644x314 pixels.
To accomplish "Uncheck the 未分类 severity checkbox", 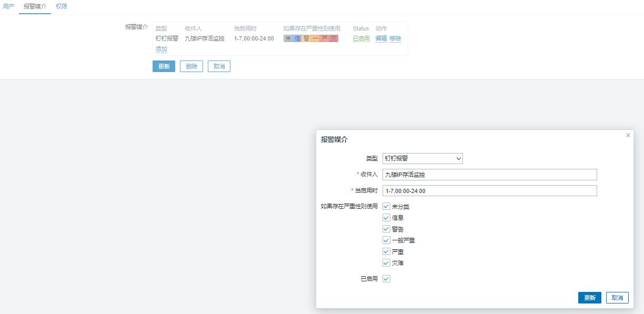I will (x=386, y=207).
